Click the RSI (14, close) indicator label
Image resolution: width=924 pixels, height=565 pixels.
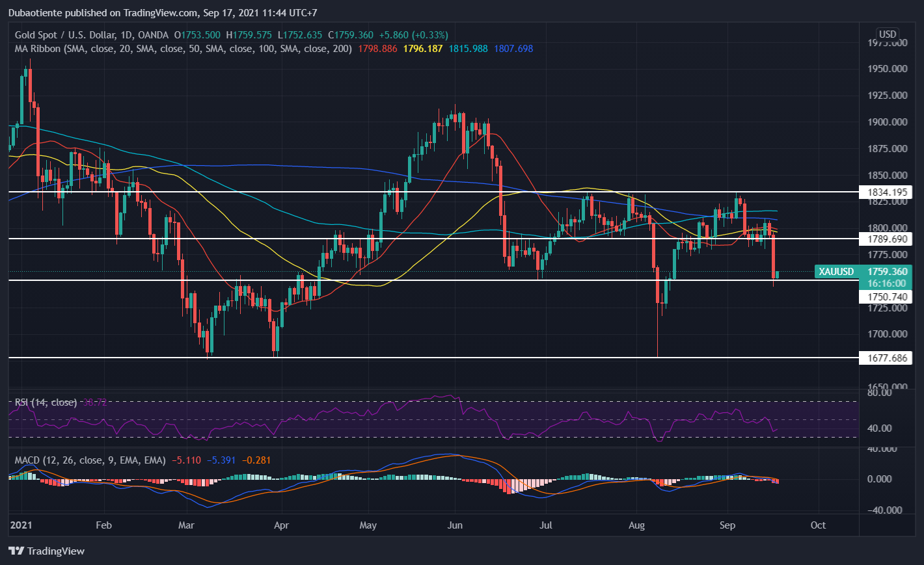point(46,402)
